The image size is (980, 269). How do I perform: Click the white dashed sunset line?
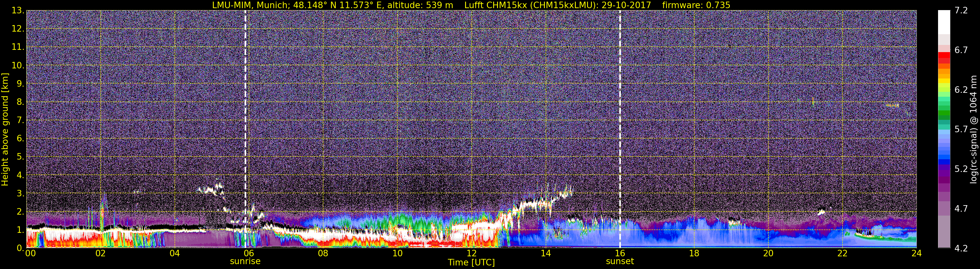click(620, 129)
